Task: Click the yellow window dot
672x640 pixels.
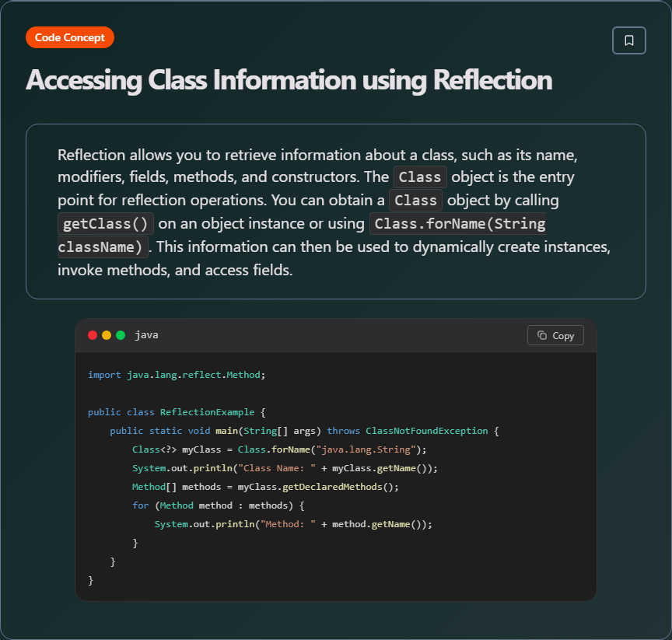Action: tap(107, 335)
